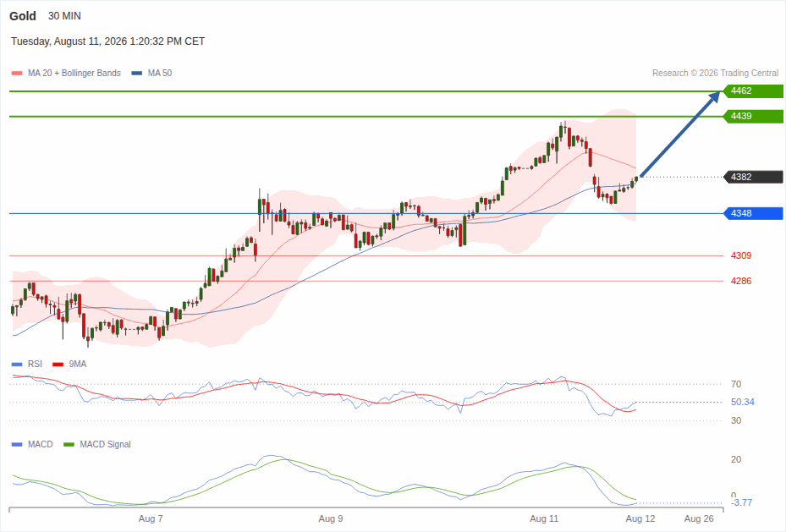Click the RSI value 50.34
The height and width of the screenshot is (532, 786).
coord(742,402)
